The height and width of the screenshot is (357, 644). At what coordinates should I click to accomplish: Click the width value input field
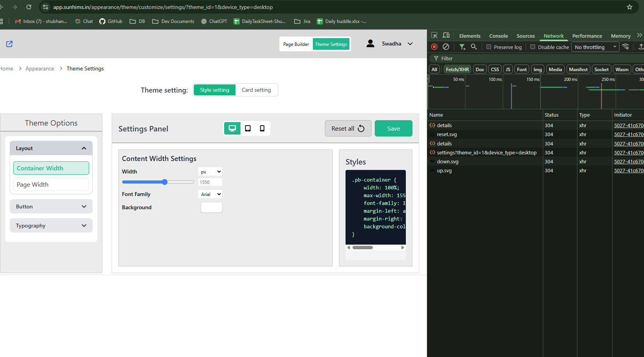pos(210,182)
